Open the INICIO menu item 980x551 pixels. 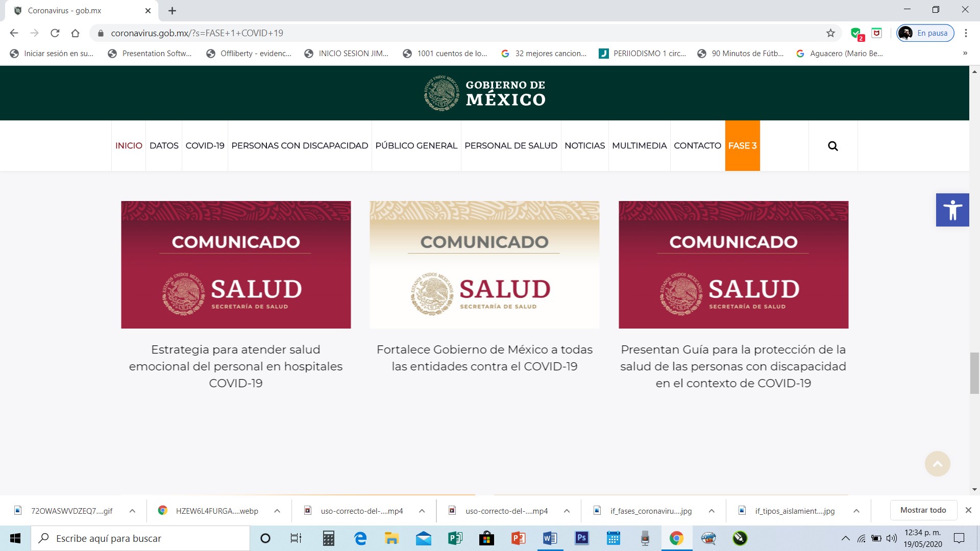tap(129, 146)
